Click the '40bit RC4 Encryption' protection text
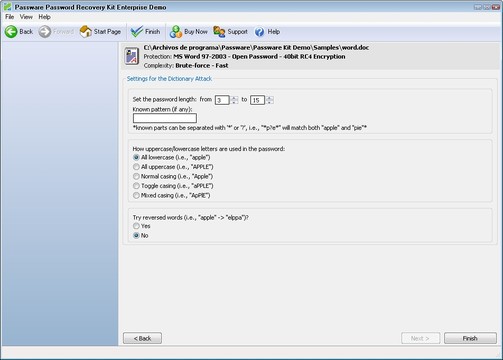 314,56
